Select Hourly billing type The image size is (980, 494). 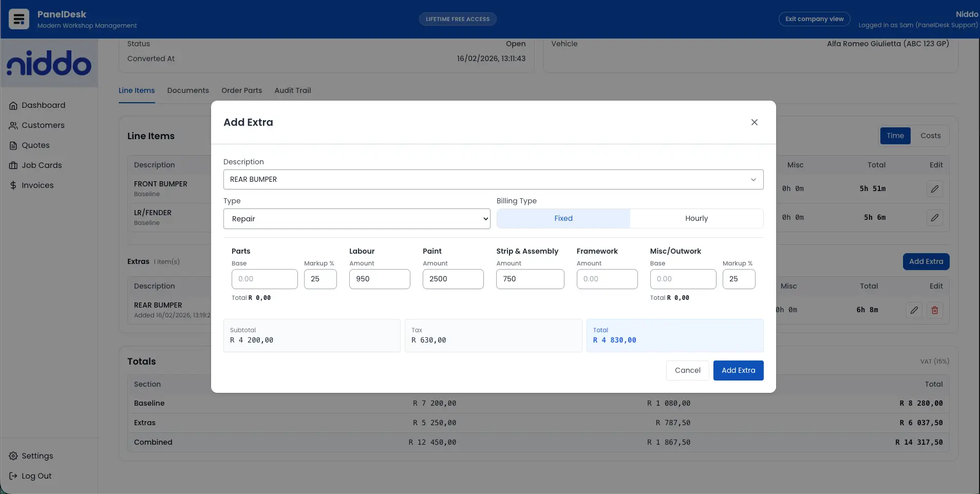point(696,219)
